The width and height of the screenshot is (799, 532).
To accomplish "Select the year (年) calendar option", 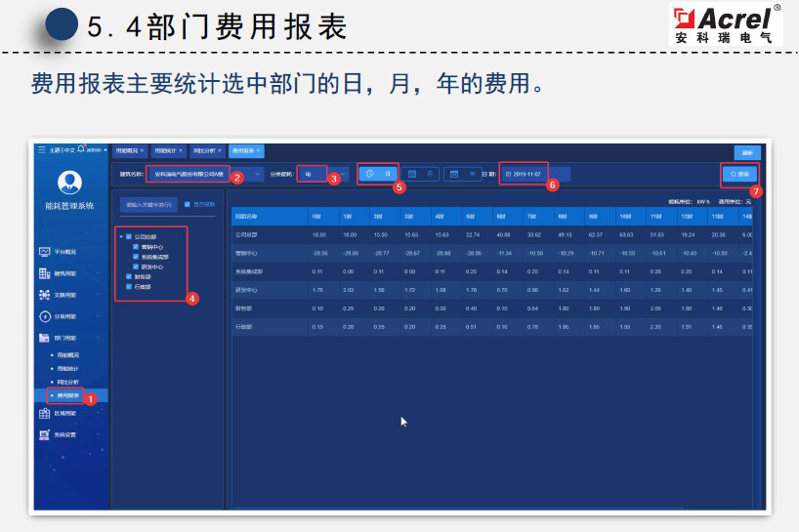I will (463, 174).
